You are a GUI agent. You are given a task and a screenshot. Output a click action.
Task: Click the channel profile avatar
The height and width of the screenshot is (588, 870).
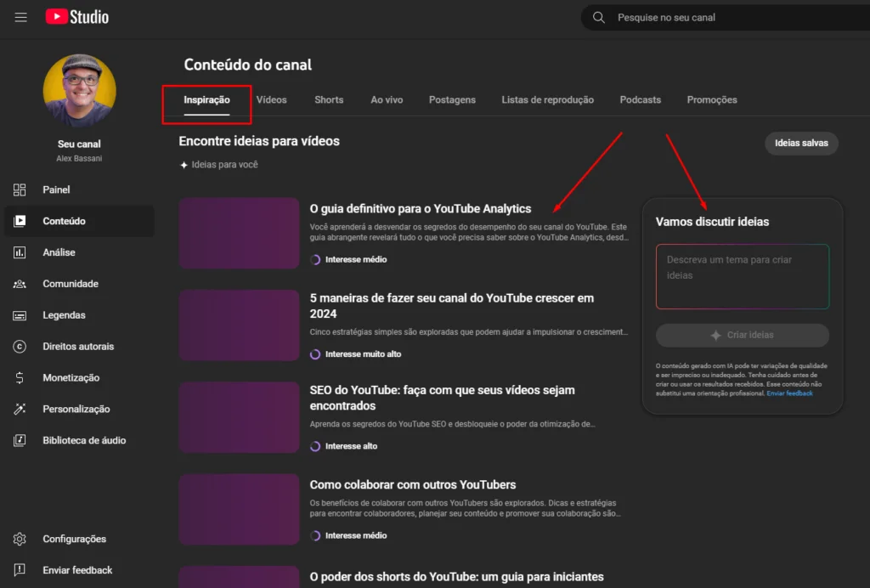[79, 91]
